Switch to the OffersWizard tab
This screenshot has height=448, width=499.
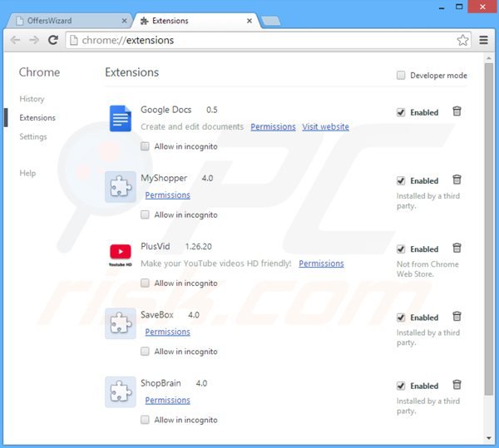point(68,21)
